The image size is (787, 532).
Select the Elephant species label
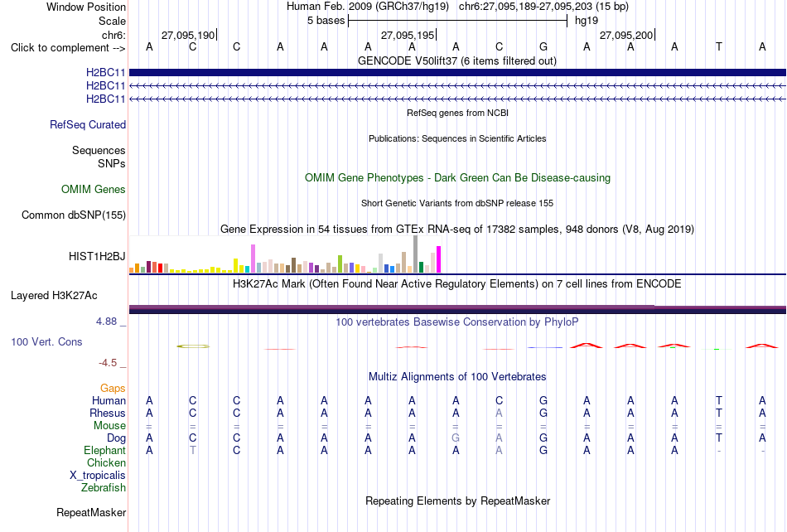coord(104,450)
